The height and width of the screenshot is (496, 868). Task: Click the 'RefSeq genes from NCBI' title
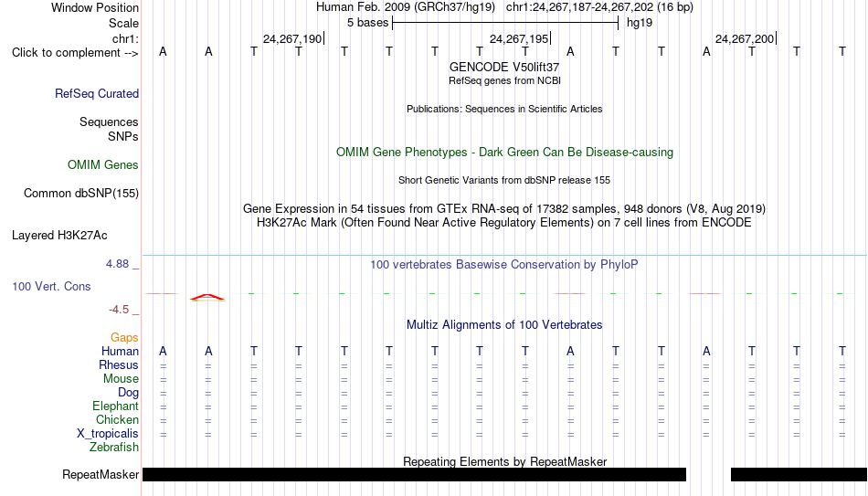tap(504, 80)
